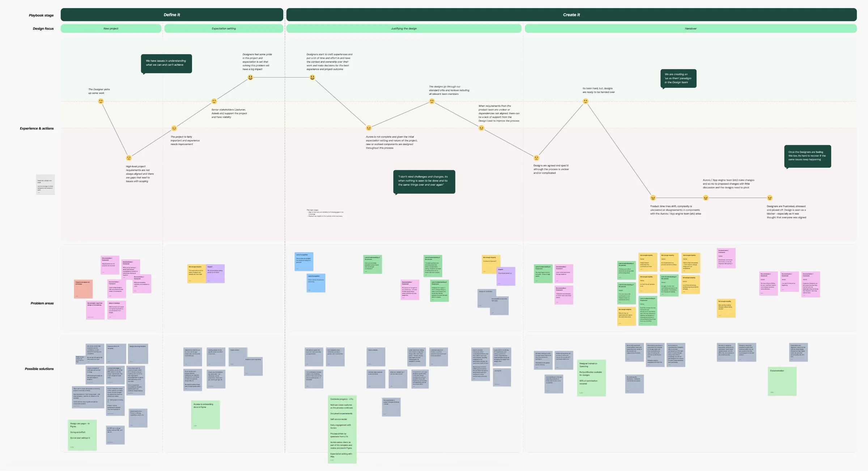Click the pink 'Templates are confusing' sticky
This screenshot has height=471, width=868.
564,295
